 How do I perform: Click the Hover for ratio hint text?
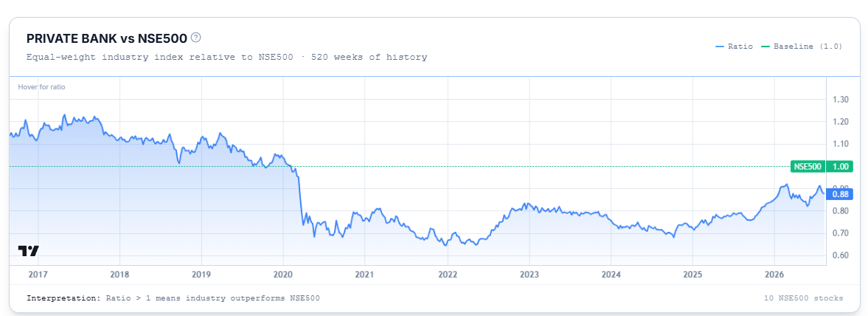click(x=42, y=87)
